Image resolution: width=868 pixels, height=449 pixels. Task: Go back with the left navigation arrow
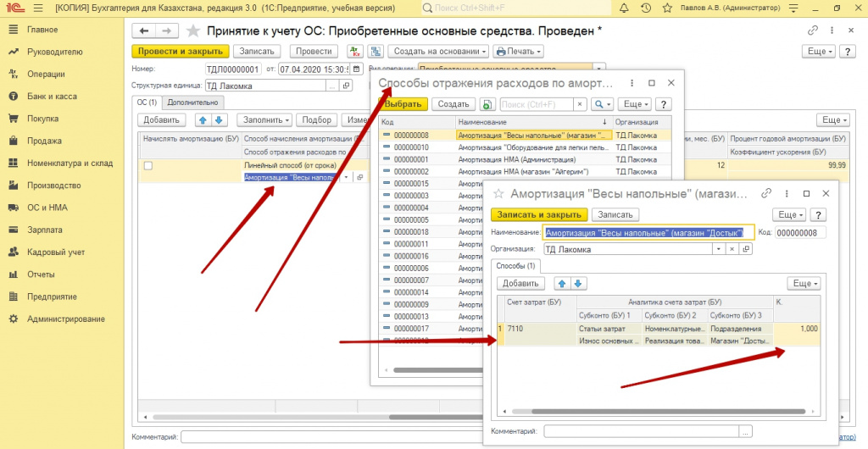click(x=144, y=31)
